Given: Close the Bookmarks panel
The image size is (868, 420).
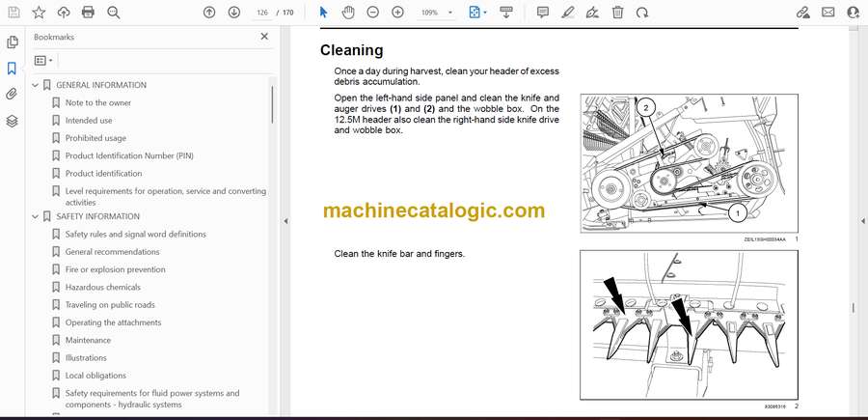Looking at the screenshot, I should pos(264,37).
